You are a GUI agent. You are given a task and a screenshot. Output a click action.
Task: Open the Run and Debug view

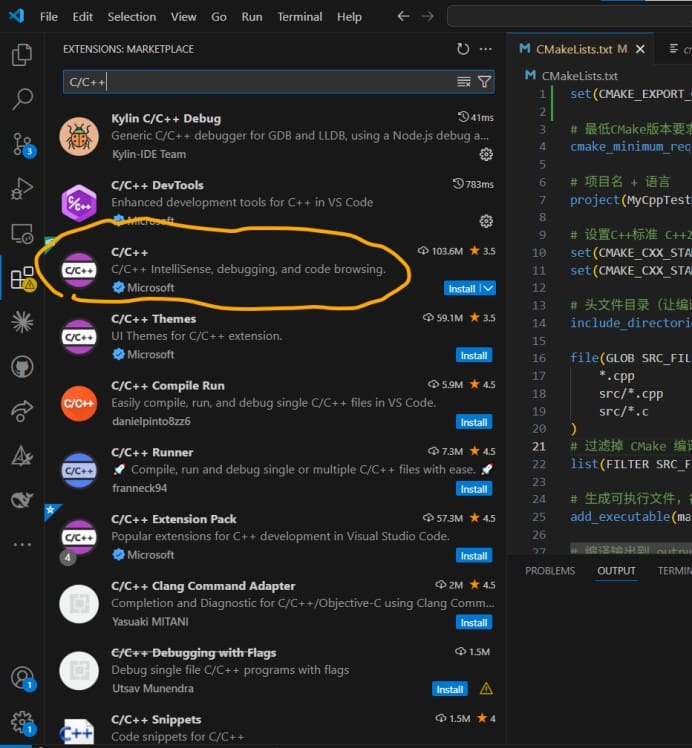click(22, 188)
